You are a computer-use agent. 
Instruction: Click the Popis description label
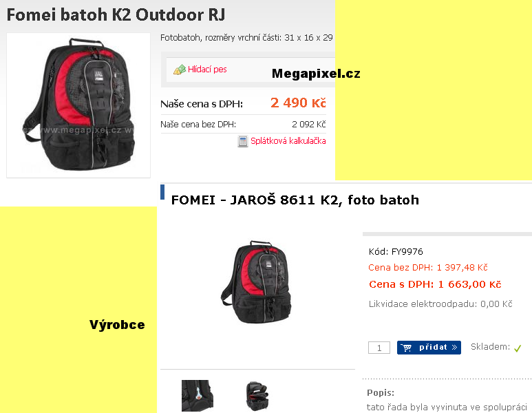381,393
